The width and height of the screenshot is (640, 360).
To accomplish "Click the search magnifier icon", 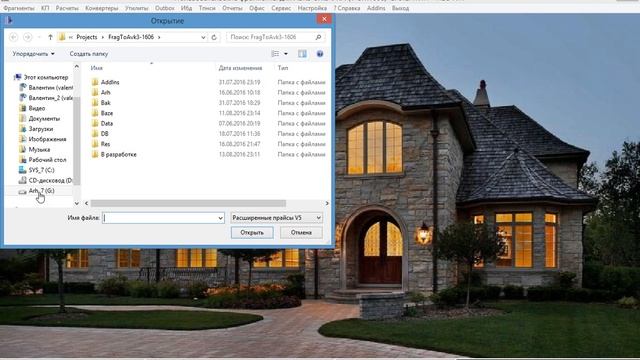I will [x=318, y=37].
